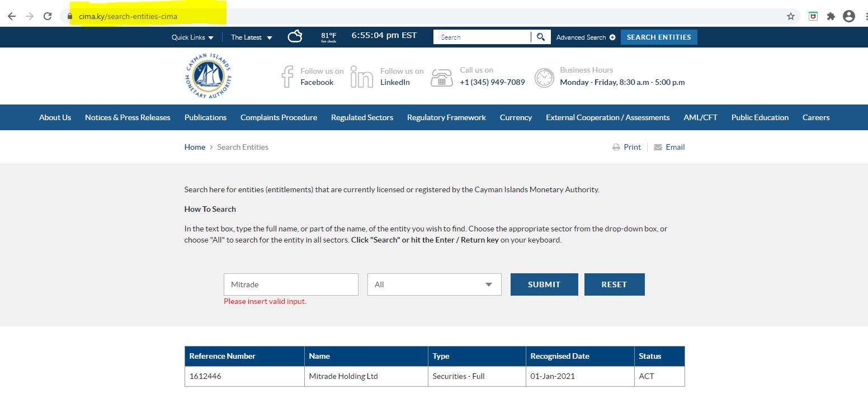Expand The Latest dropdown menu
Image resolution: width=868 pixels, height=413 pixels.
[x=251, y=37]
